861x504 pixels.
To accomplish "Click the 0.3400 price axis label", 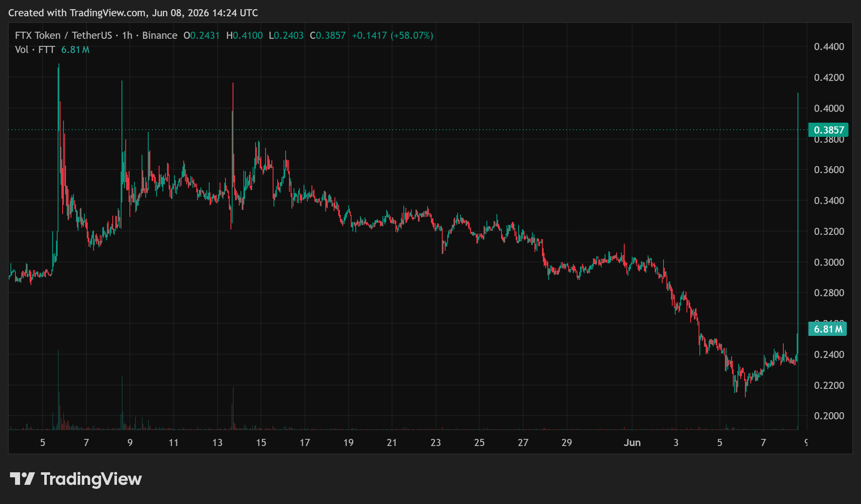I will (x=829, y=201).
